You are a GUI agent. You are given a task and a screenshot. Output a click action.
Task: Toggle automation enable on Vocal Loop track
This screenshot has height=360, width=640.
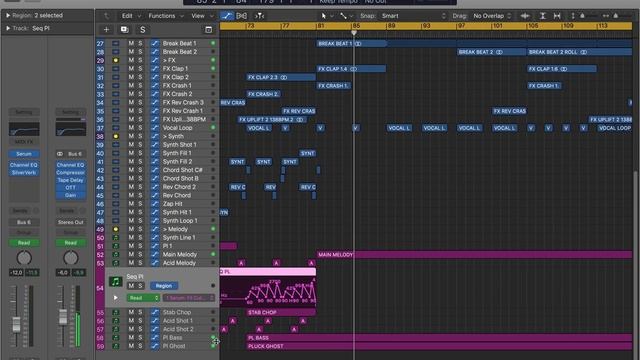(x=155, y=128)
